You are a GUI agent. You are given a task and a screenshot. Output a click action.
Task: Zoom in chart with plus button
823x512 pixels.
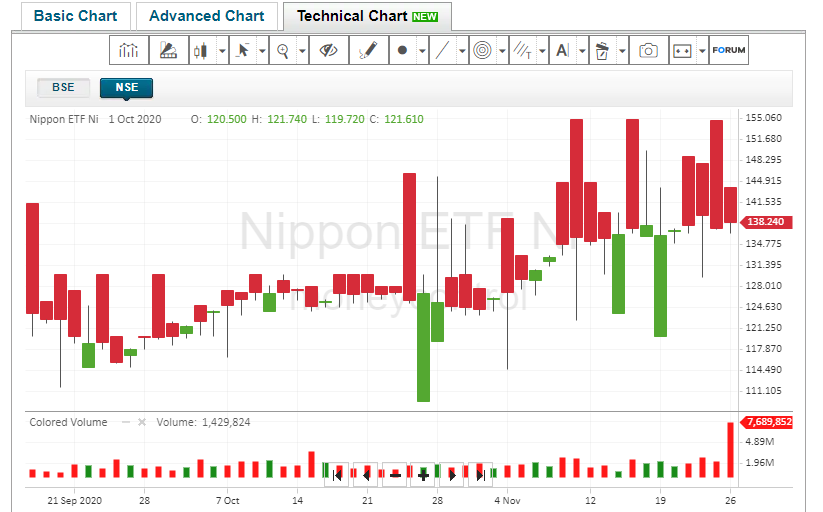423,476
